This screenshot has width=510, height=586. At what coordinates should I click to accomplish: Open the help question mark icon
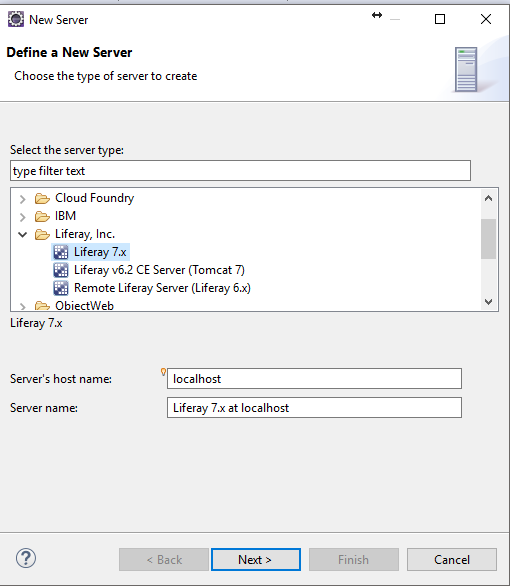[26, 558]
